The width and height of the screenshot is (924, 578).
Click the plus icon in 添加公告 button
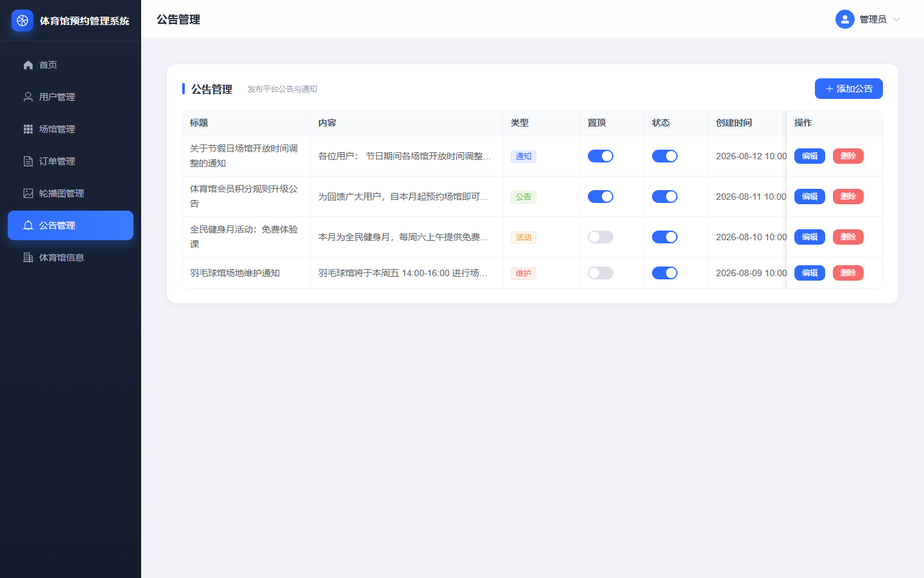[x=830, y=89]
